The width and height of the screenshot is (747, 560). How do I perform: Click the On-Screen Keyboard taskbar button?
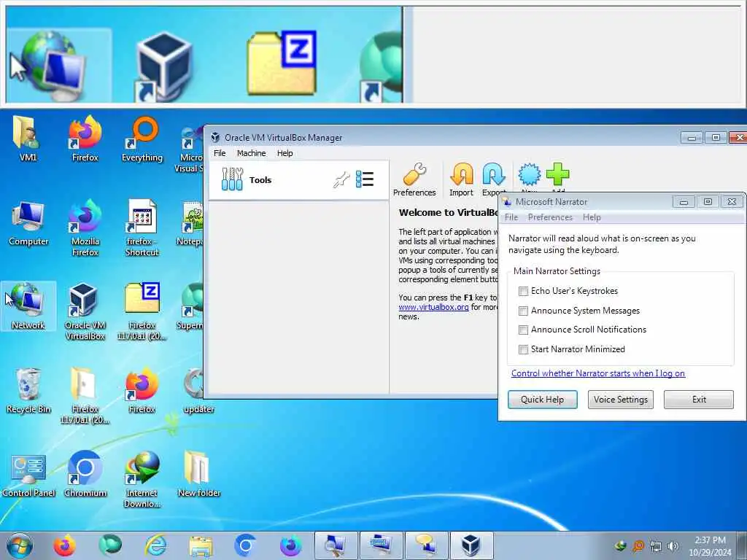(x=381, y=545)
